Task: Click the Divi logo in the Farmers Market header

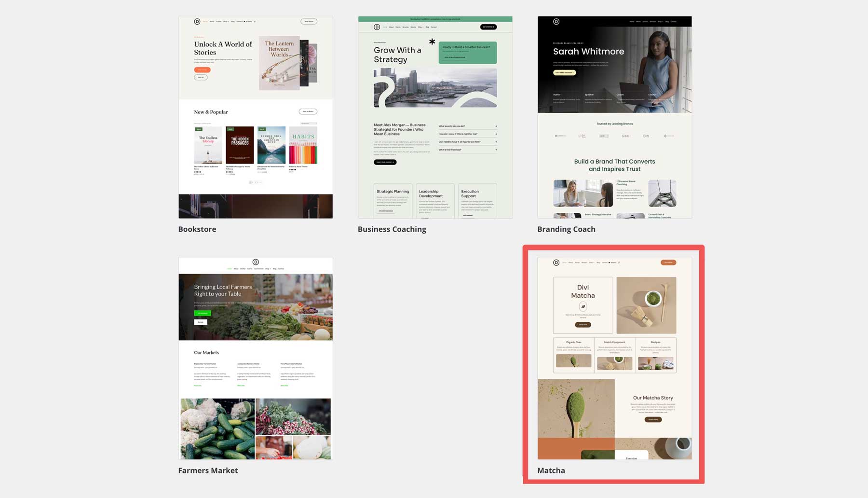Action: click(x=255, y=261)
